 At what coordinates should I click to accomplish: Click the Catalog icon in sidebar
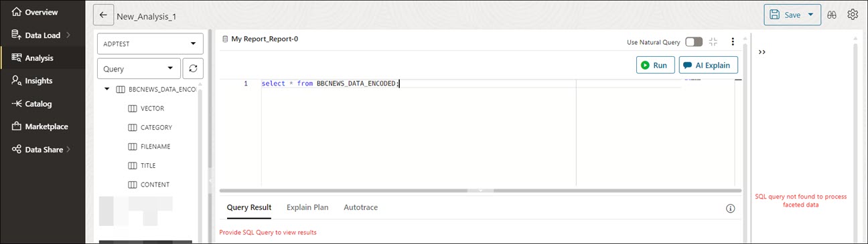coord(17,104)
